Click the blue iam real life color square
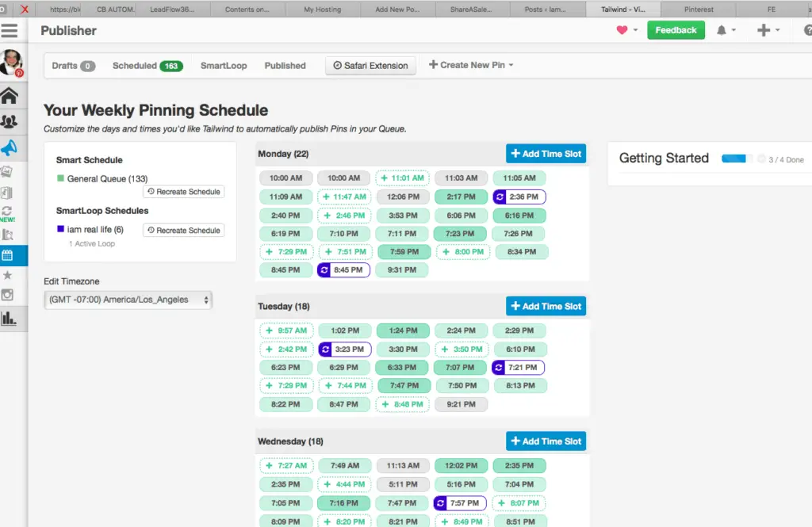This screenshot has height=527, width=812. [x=60, y=229]
